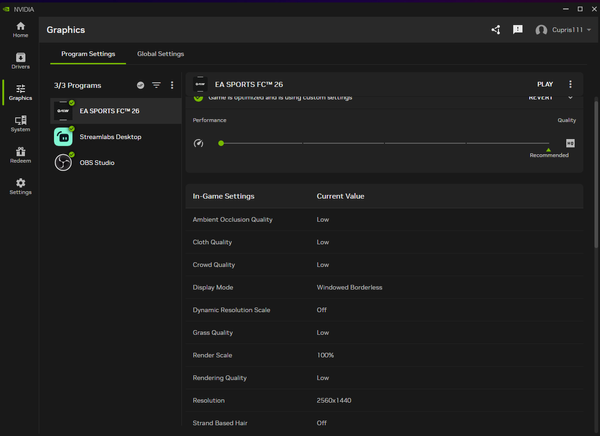This screenshot has height=436, width=600.
Task: Click the Quality icon at slider end
Action: pos(570,143)
